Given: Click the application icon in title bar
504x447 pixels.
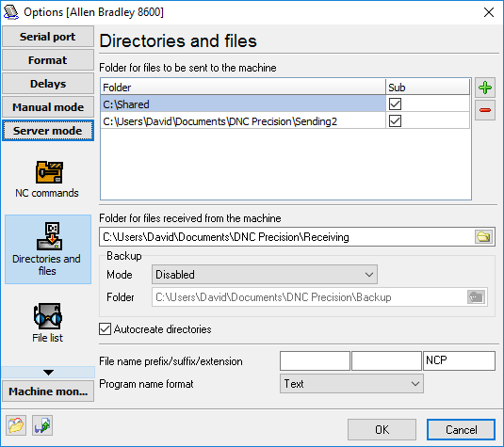Looking at the screenshot, I should (x=10, y=12).
